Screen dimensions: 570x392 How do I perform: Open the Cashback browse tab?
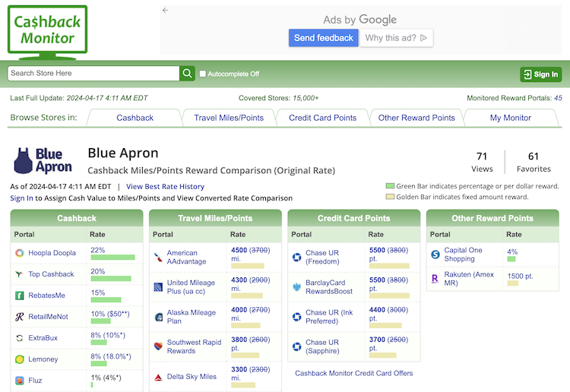pos(135,118)
